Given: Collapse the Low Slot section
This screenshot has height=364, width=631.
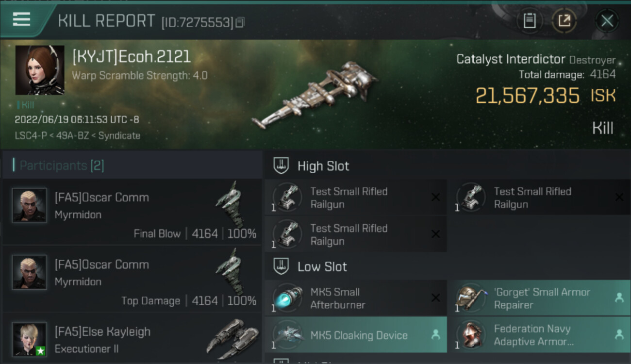Looking at the screenshot, I should pos(322,266).
